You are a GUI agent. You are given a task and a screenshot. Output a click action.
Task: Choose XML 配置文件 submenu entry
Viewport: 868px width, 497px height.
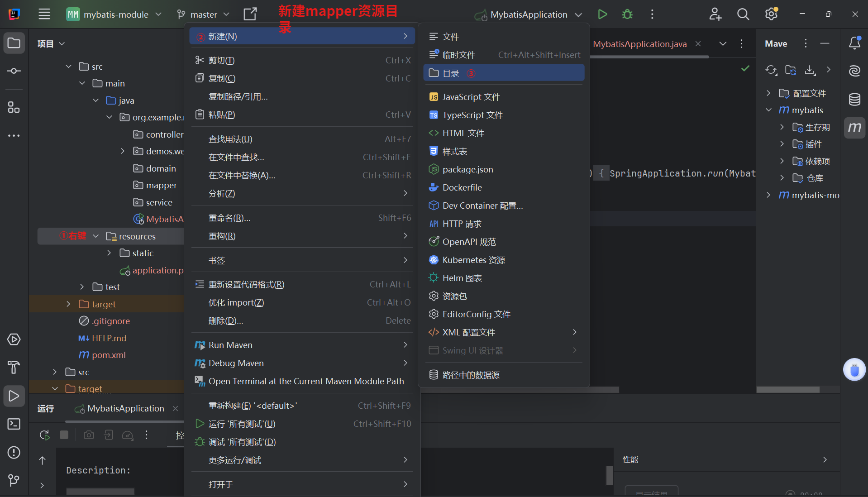coord(504,332)
